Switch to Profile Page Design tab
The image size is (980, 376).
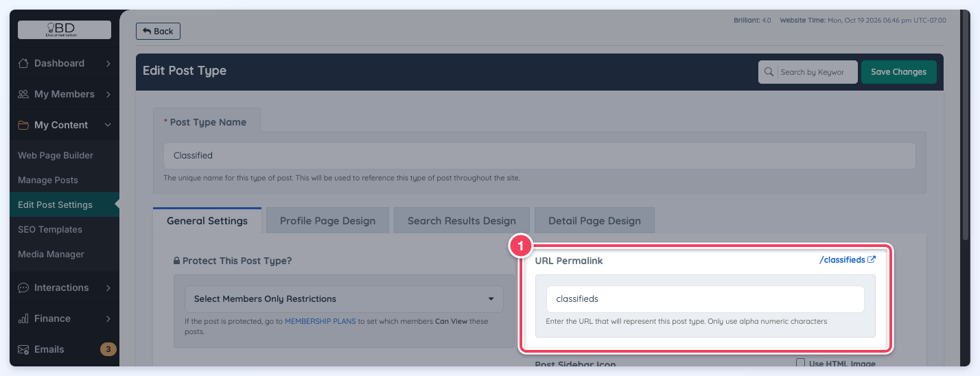pyautogui.click(x=327, y=221)
